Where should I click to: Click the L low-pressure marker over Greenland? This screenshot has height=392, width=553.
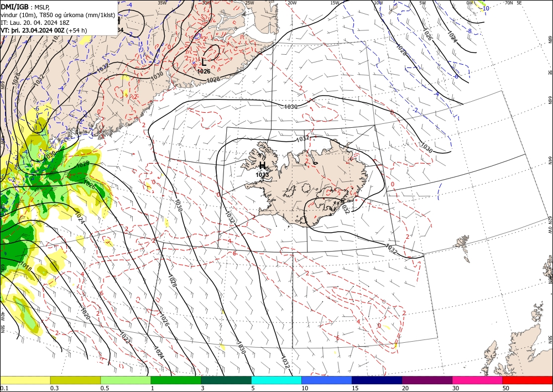tap(204, 62)
